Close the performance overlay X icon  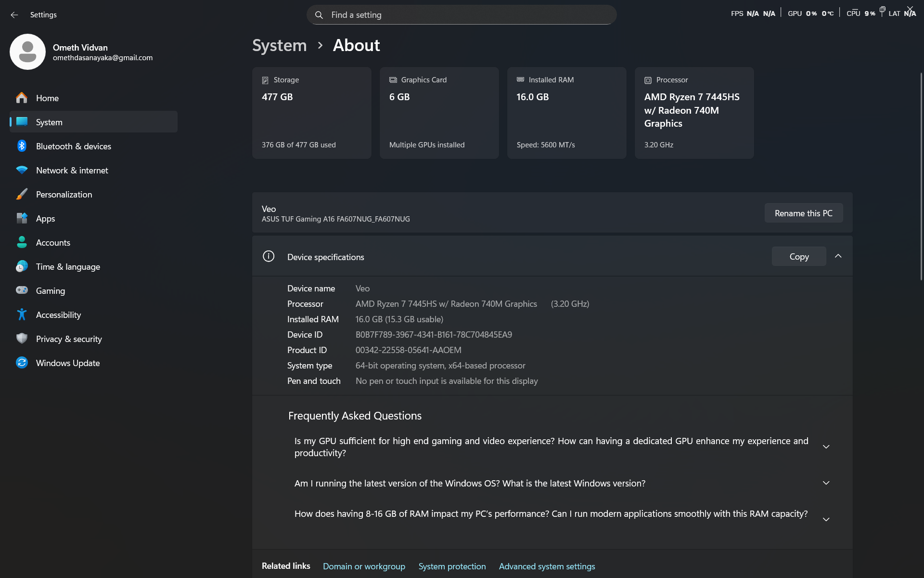click(x=910, y=9)
